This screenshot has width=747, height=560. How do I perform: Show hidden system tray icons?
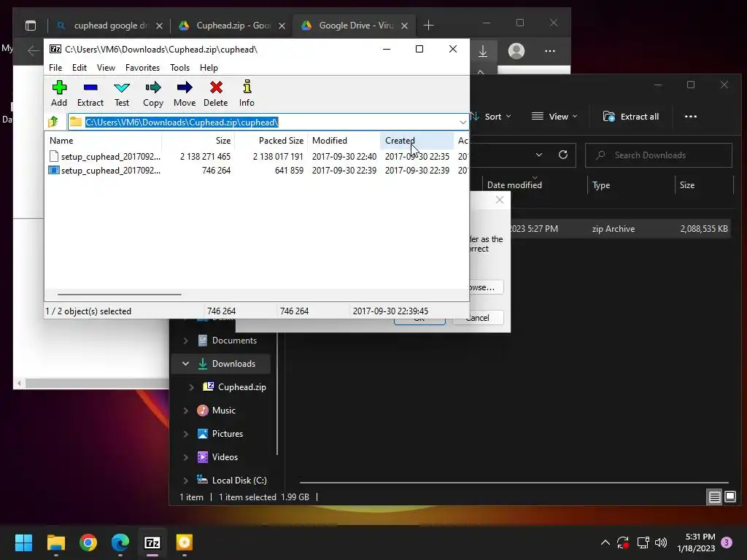pos(605,542)
